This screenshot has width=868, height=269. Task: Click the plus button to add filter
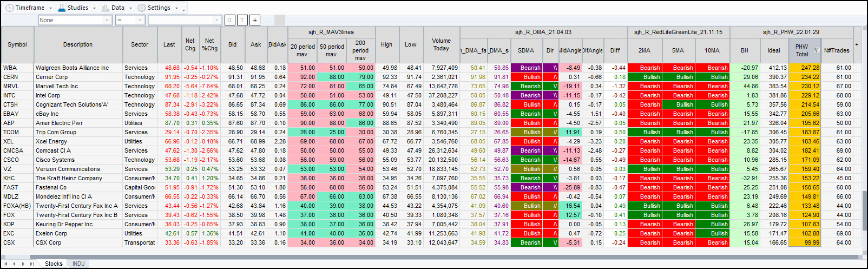coord(255,20)
